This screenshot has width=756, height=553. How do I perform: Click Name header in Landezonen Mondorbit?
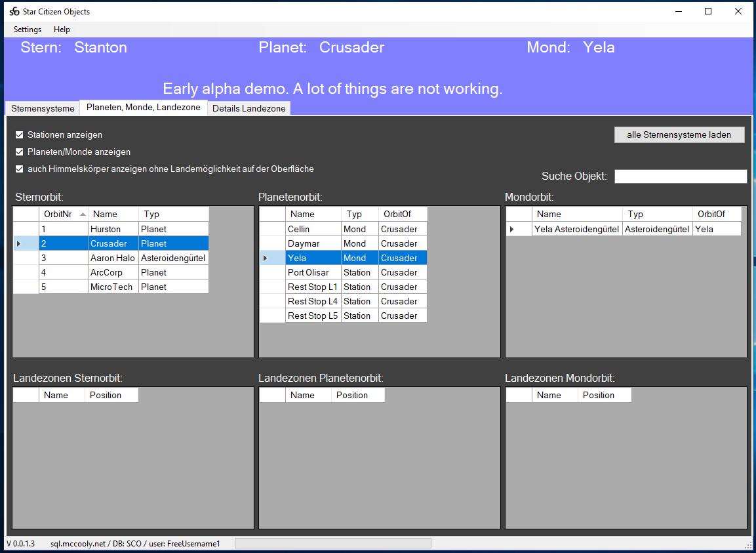click(x=555, y=395)
